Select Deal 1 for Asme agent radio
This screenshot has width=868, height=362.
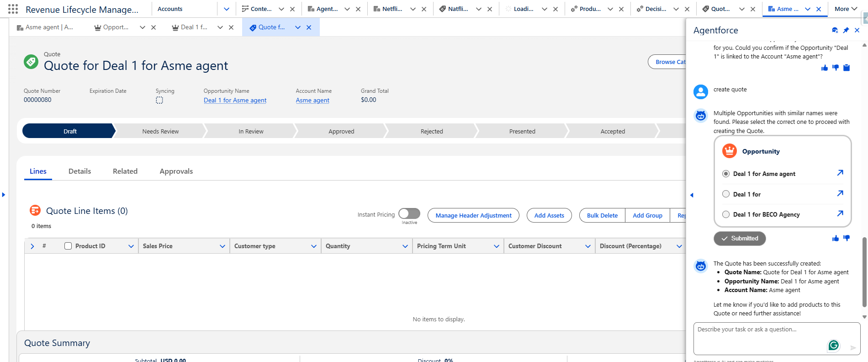[x=726, y=174]
